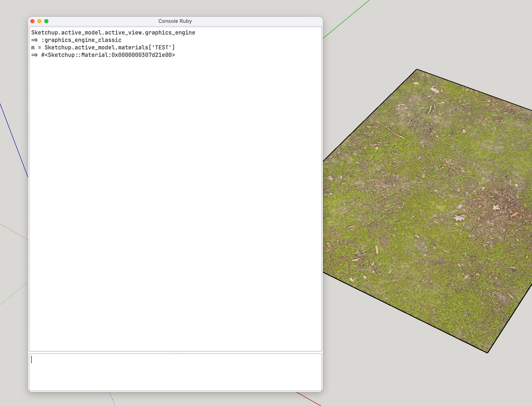
Task: Click the solid red axis line
Action: (x=308, y=399)
